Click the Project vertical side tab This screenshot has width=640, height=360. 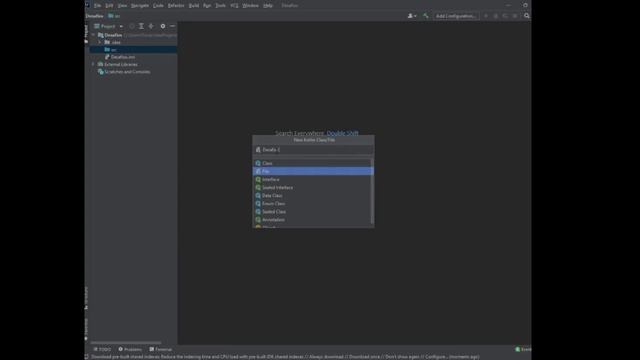(86, 33)
